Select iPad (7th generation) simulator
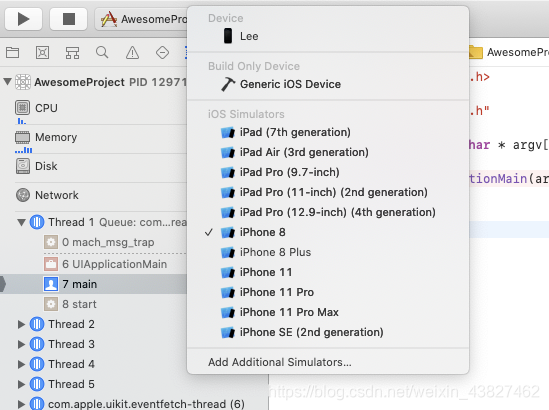This screenshot has height=410, width=549. 328,132
